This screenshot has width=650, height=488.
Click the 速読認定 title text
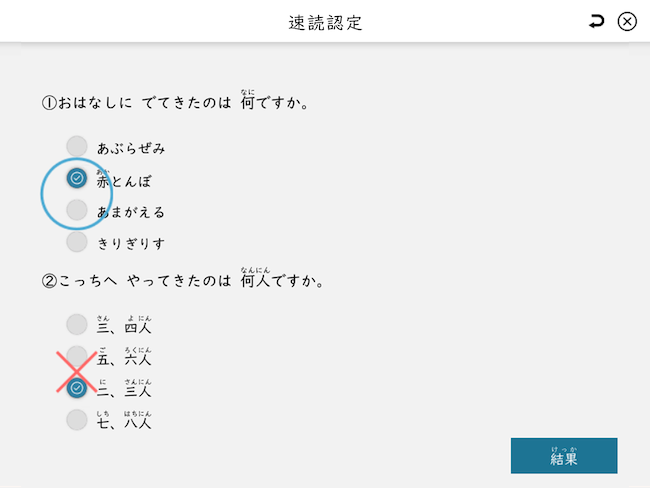[x=325, y=22]
